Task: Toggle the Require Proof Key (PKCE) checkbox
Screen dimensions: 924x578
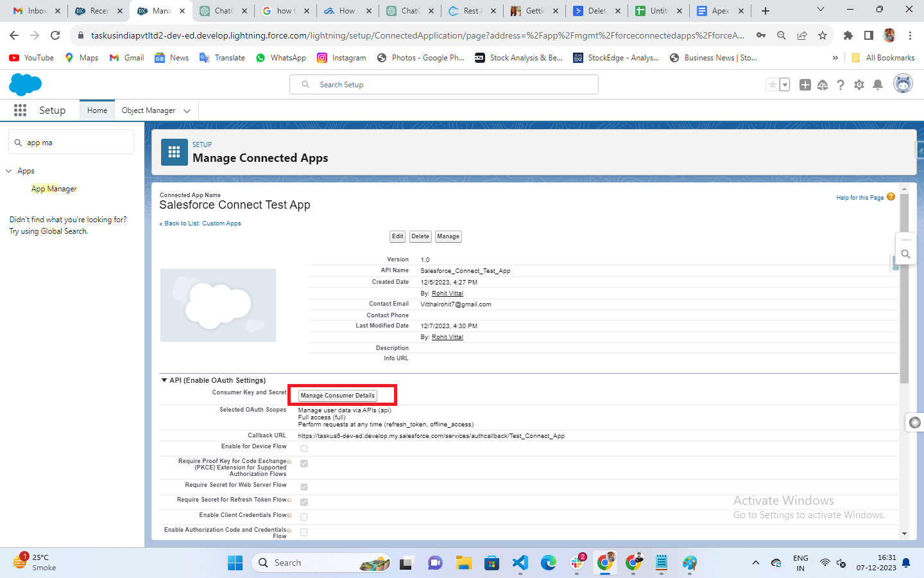Action: (x=304, y=463)
